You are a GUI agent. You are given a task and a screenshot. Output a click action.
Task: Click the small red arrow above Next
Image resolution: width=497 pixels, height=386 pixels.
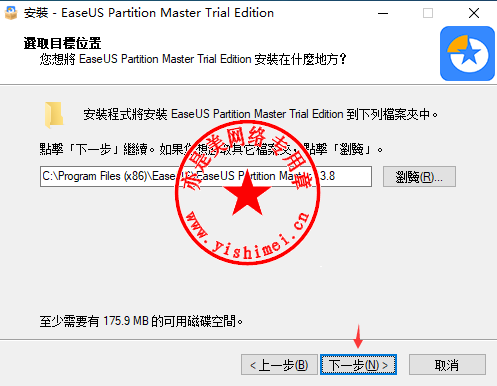358,336
